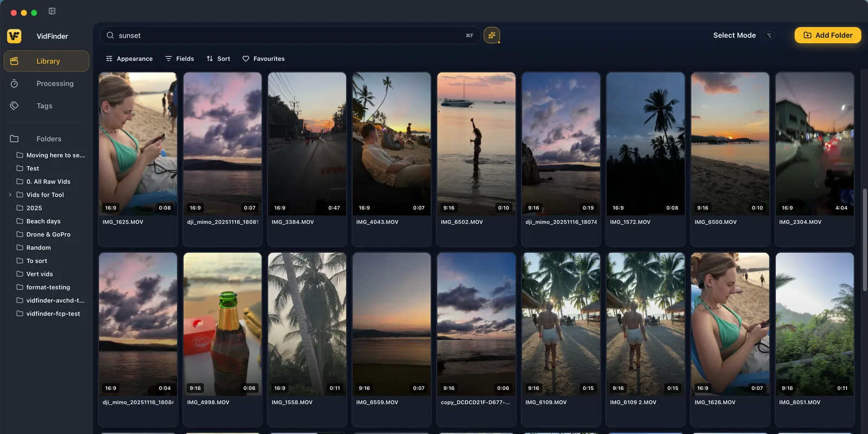Click the search magnifier icon
The image size is (868, 434).
click(x=110, y=35)
